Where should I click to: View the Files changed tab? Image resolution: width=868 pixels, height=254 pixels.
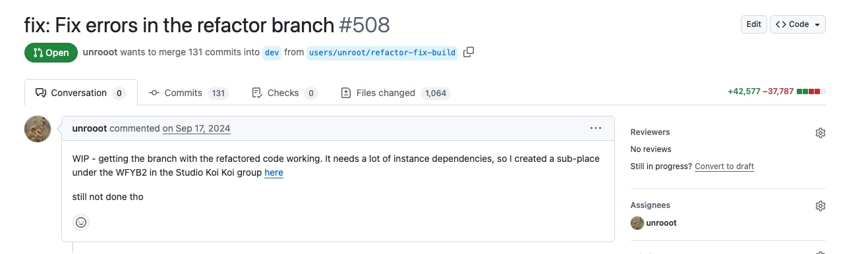[395, 93]
